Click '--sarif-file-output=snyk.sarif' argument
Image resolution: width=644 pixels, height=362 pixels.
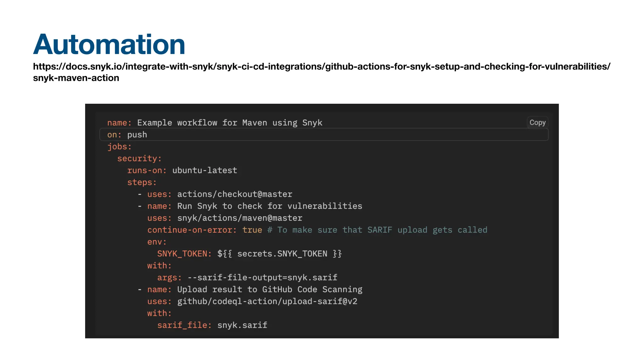pyautogui.click(x=262, y=278)
